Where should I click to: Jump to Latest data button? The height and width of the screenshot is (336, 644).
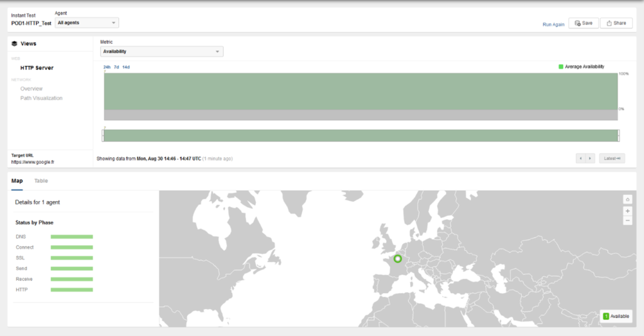[612, 158]
